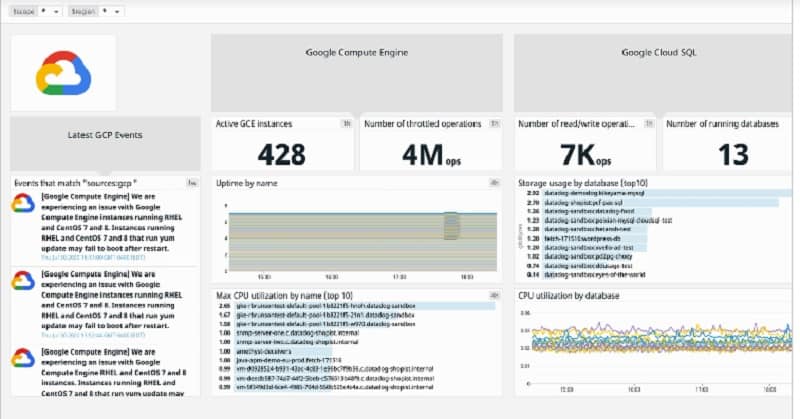
Task: Select the amethyst-dataherd row in Max CPU list
Action: point(357,351)
